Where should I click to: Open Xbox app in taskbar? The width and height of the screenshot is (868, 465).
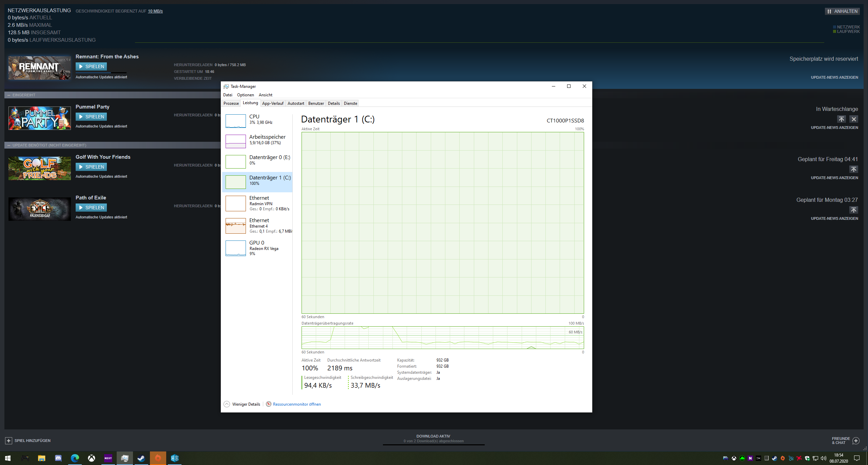click(91, 458)
